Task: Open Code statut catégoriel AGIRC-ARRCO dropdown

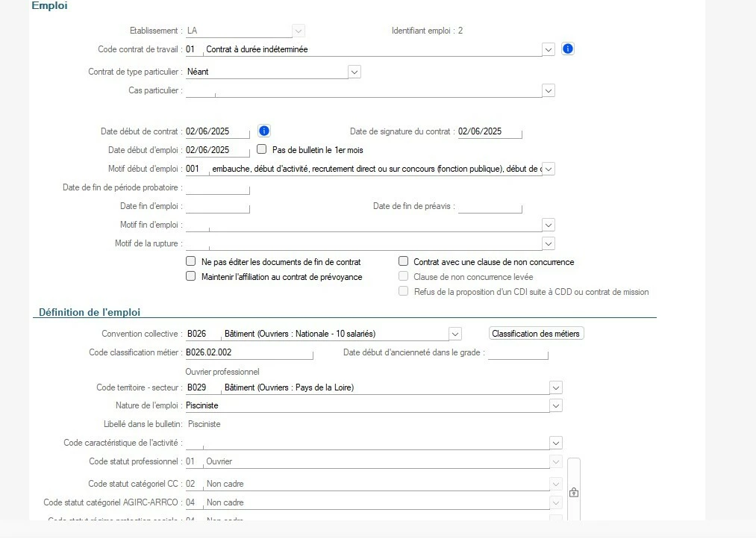Action: pos(556,502)
